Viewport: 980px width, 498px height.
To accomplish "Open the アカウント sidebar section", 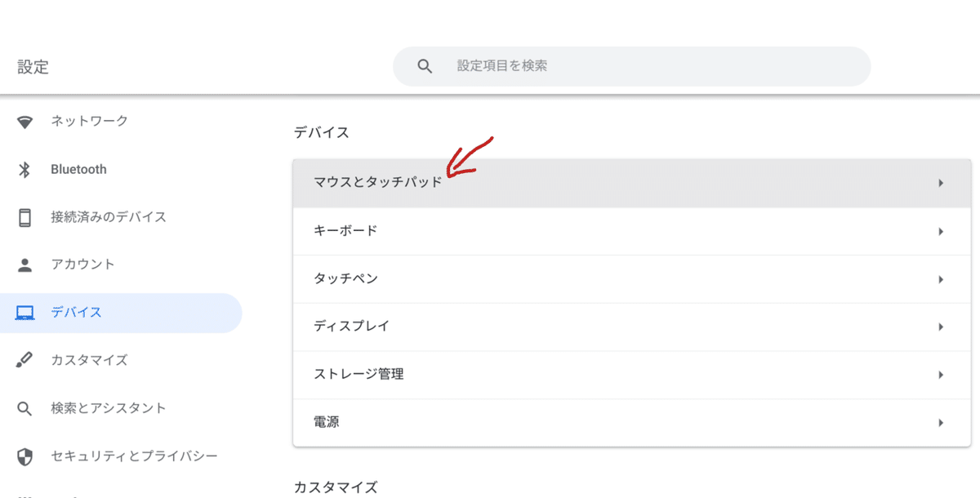I will pyautogui.click(x=82, y=265).
